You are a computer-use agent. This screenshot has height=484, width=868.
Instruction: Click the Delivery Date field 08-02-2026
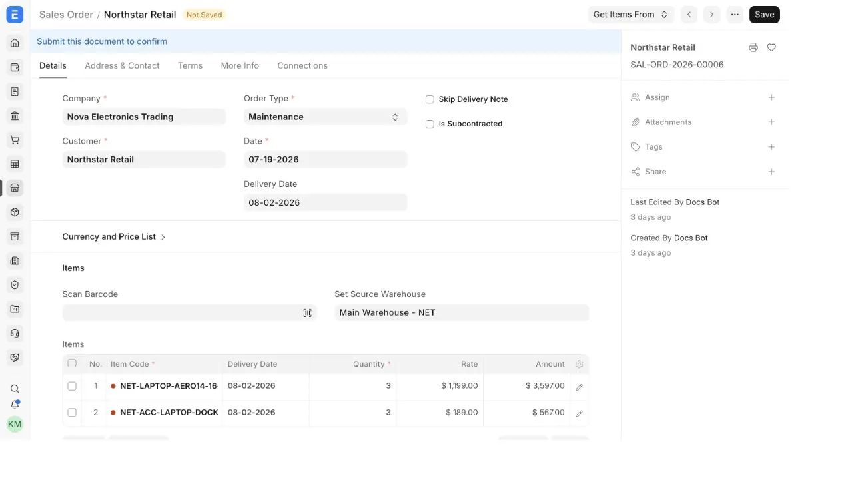[325, 202]
